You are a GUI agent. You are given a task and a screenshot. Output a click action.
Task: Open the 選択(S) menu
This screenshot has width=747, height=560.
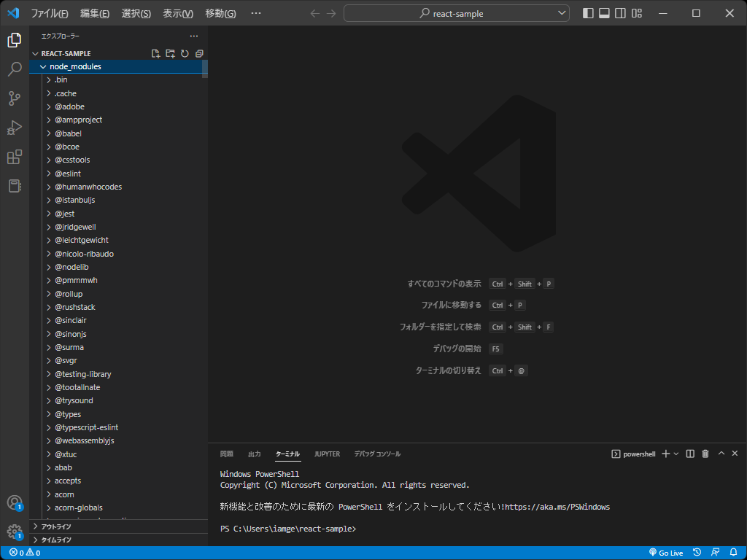[x=136, y=13]
